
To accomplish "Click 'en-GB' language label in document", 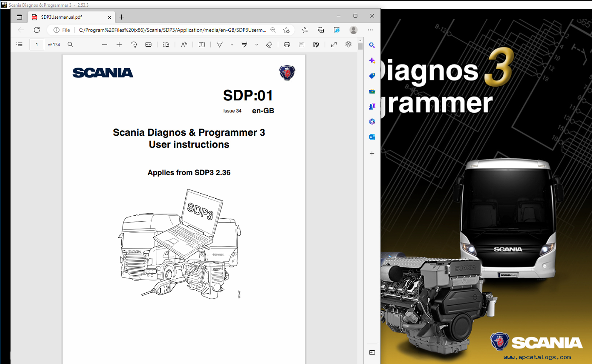I will click(263, 111).
